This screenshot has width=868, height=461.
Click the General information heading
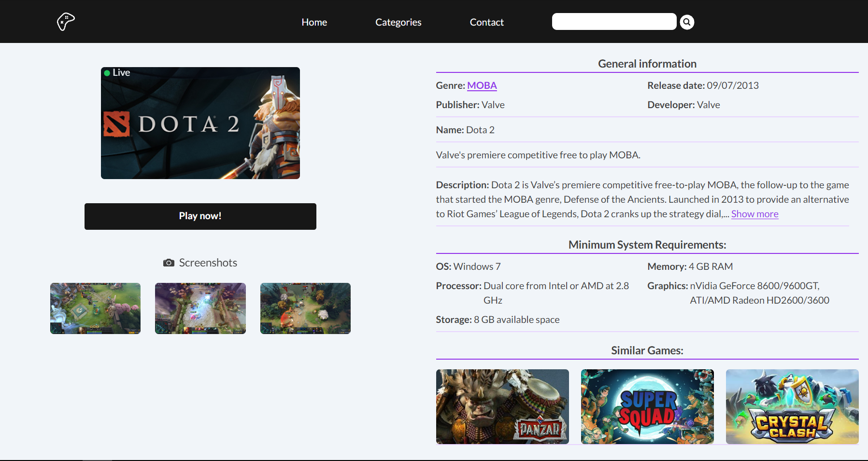pyautogui.click(x=647, y=64)
